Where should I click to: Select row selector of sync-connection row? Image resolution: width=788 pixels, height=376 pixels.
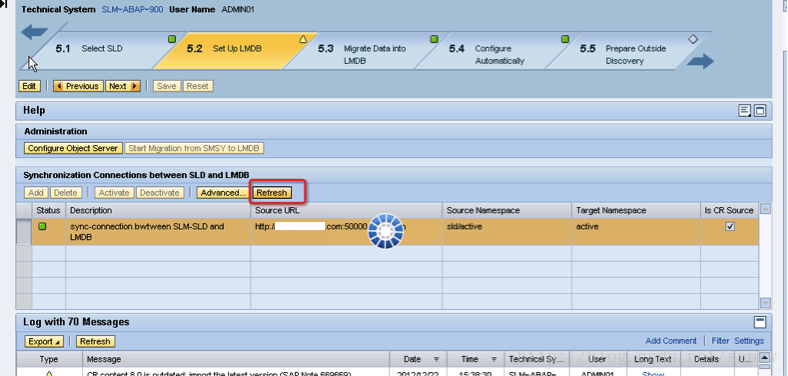point(24,232)
